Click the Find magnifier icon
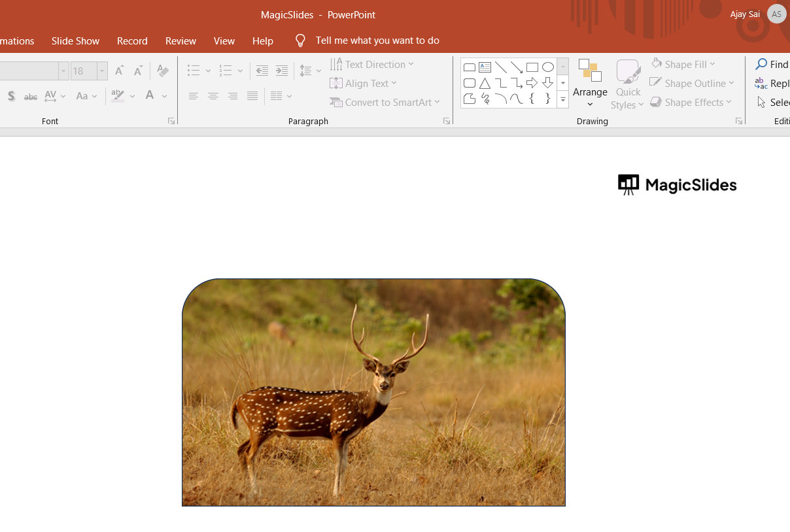790x532 pixels. click(x=761, y=64)
